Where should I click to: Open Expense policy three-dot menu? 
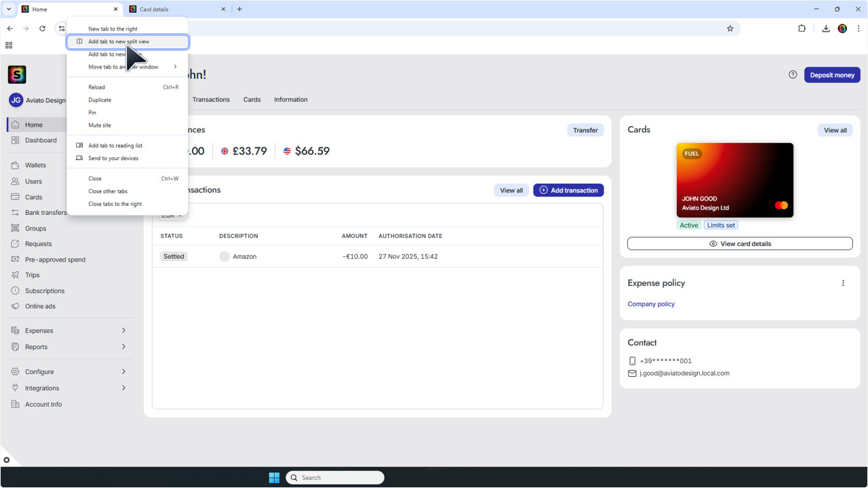tap(843, 283)
